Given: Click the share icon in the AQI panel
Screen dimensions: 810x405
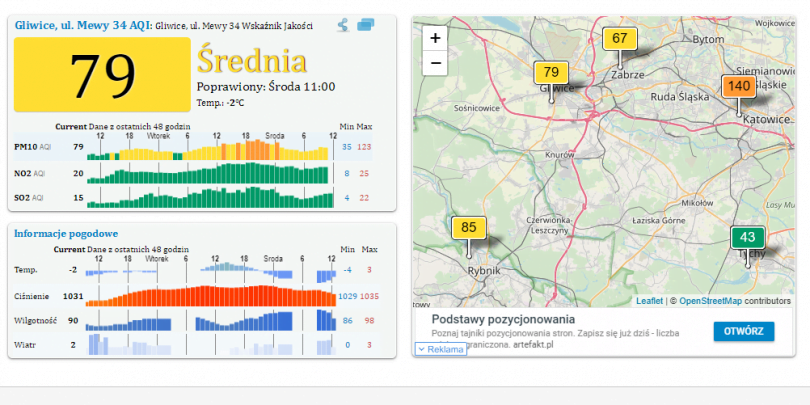Looking at the screenshot, I should (343, 25).
